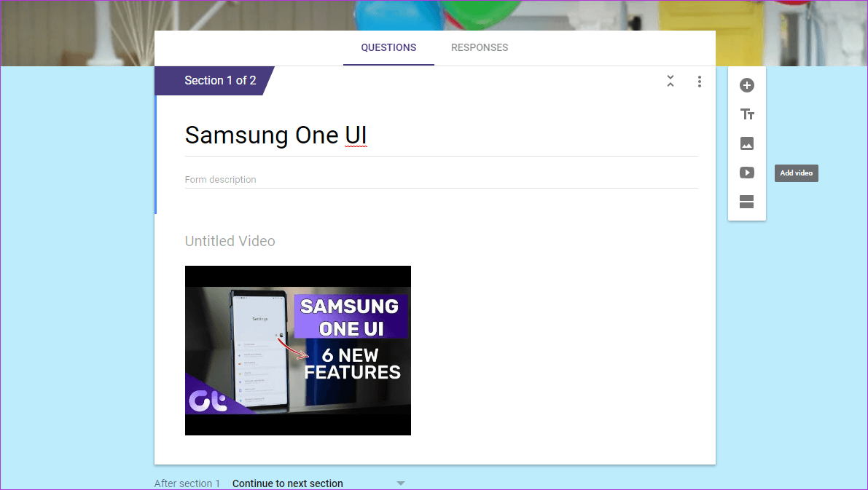
Task: Add a new question with plus icon
Action: click(747, 85)
